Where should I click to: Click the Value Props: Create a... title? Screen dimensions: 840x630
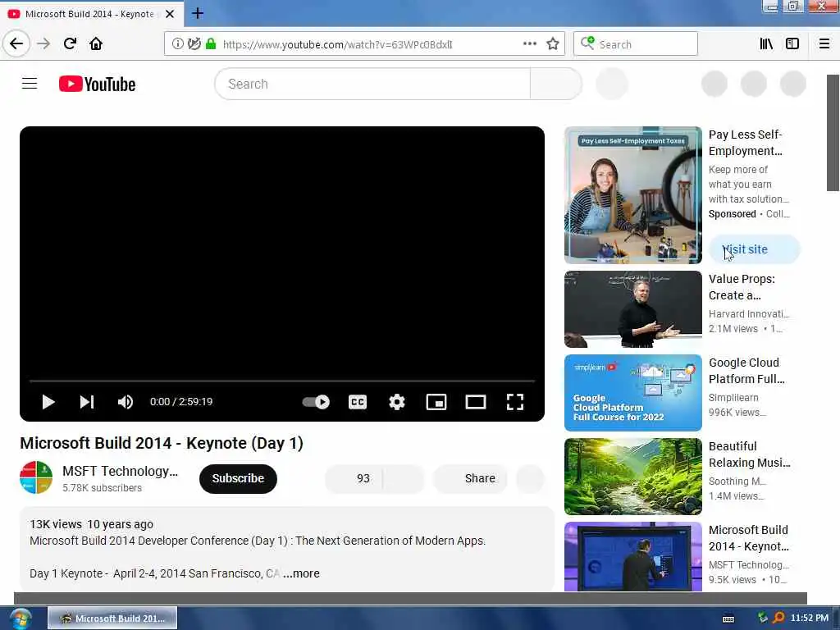click(742, 287)
